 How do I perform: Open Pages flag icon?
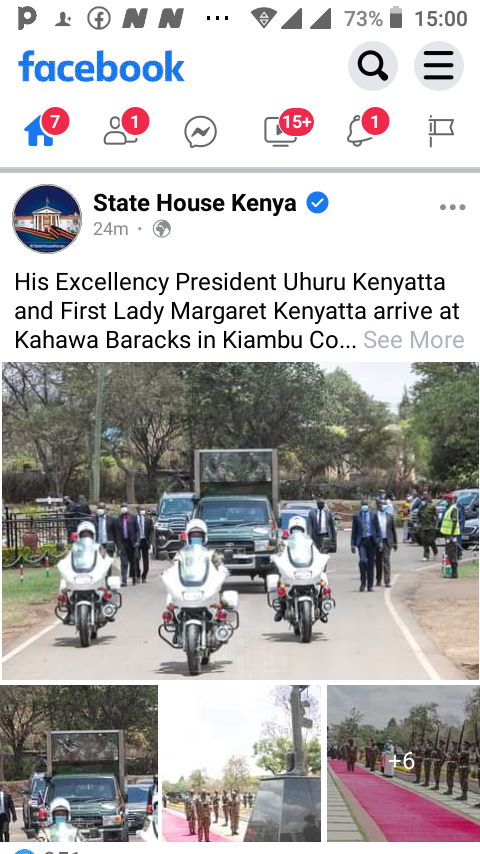(441, 131)
